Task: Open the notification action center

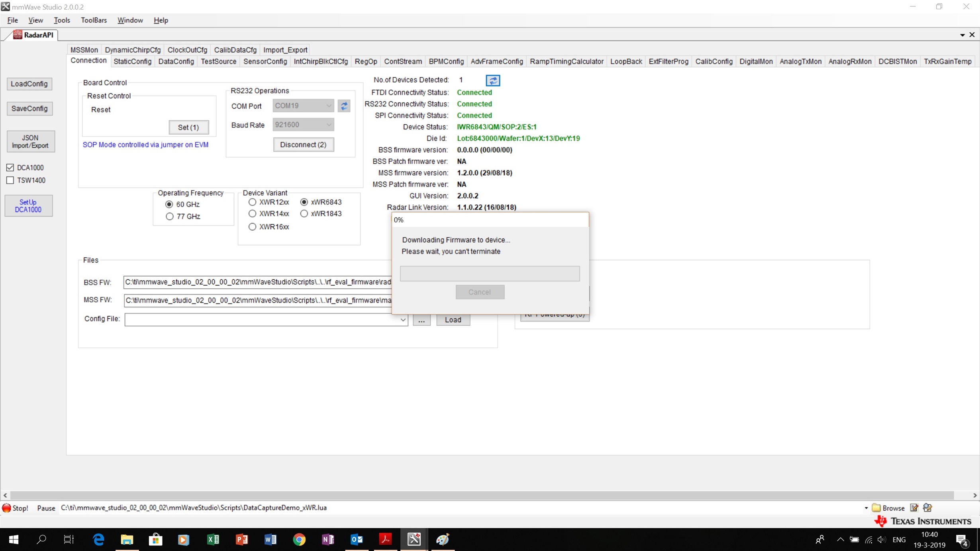Action: [962, 540]
